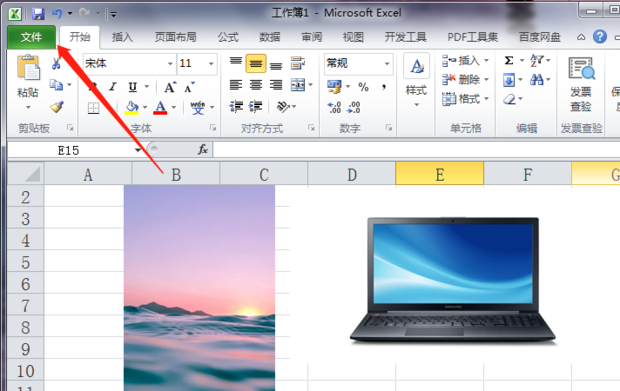Viewport: 620px width, 391px height.
Task: Open the PDF工具集 ribbon tab
Action: [x=473, y=37]
